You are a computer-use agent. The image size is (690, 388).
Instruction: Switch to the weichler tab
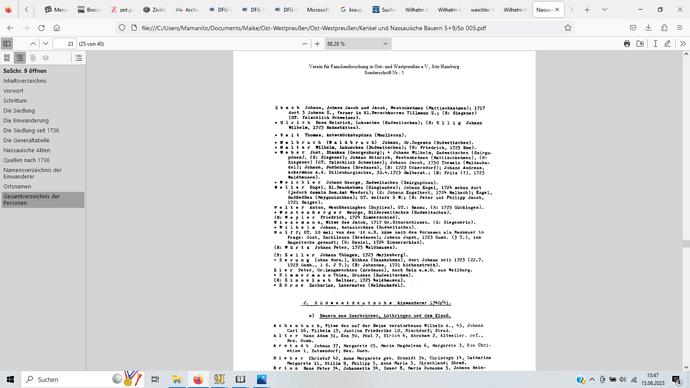point(481,10)
